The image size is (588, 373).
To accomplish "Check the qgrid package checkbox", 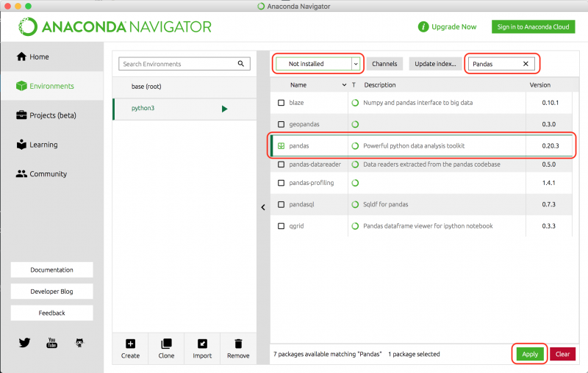I will [x=281, y=226].
